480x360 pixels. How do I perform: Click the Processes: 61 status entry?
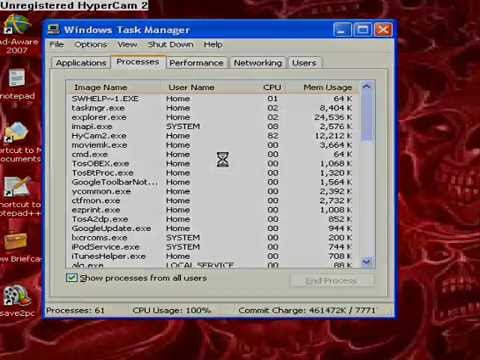pos(76,310)
